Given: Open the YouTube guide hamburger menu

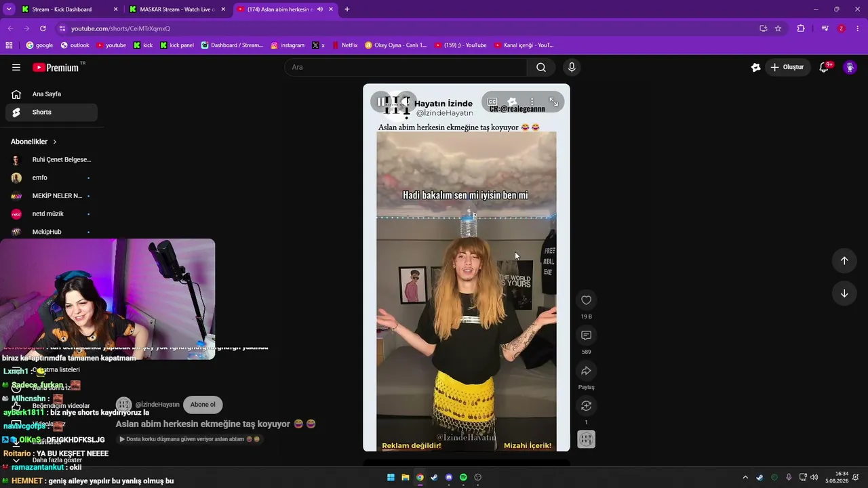Looking at the screenshot, I should click(x=16, y=67).
